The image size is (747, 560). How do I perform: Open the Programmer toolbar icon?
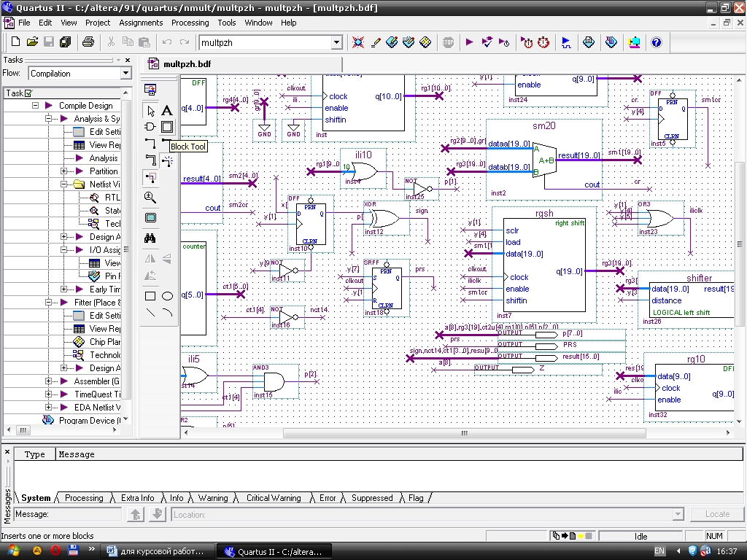(x=611, y=42)
